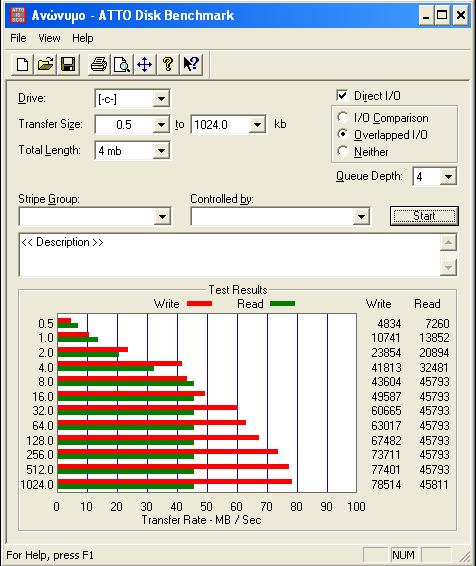The height and width of the screenshot is (566, 476).
Task: Click the Write value 78514
Action: coord(386,484)
